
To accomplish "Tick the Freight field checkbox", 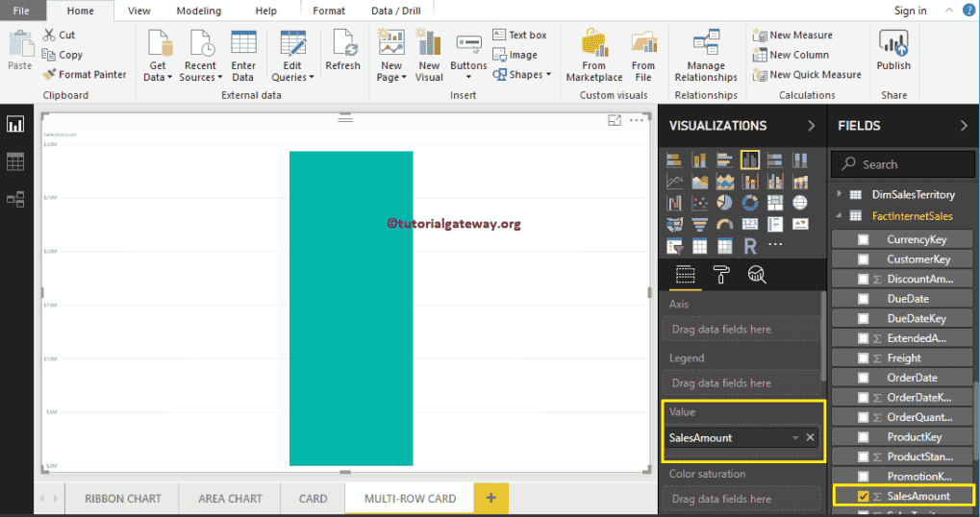I will coord(863,357).
